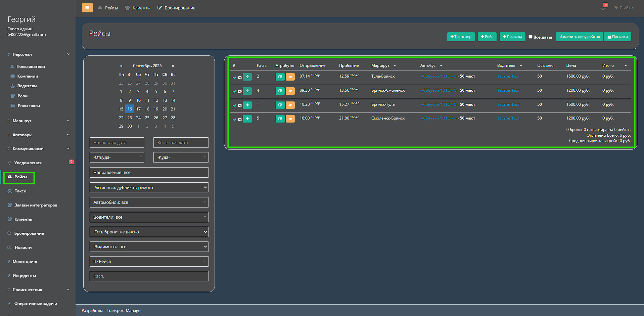The image size is (644, 316).
Task: Open the Видимость: все dropdown
Action: 149,247
